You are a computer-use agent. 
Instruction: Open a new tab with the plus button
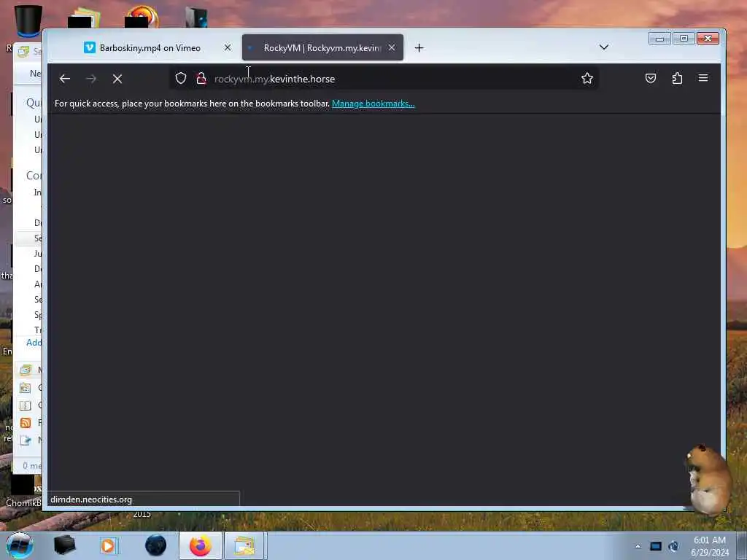419,47
